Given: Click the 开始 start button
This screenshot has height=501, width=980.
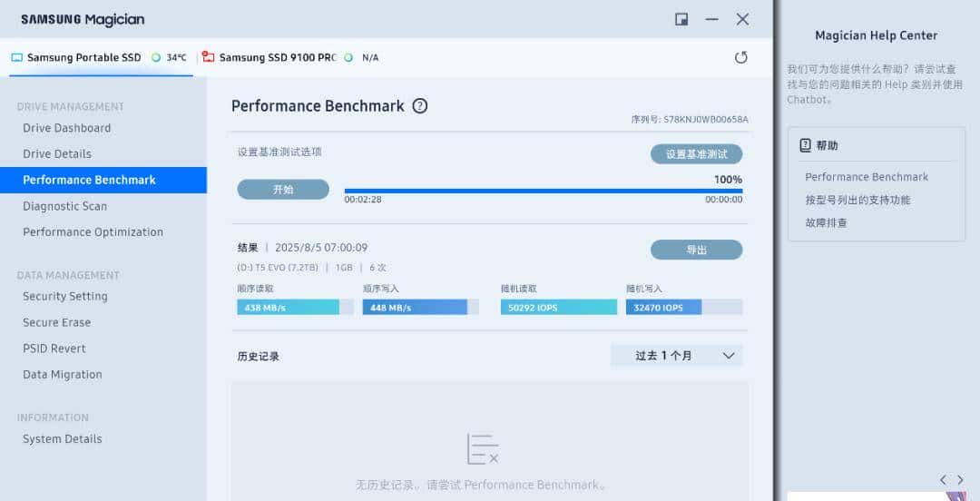Looking at the screenshot, I should (283, 190).
